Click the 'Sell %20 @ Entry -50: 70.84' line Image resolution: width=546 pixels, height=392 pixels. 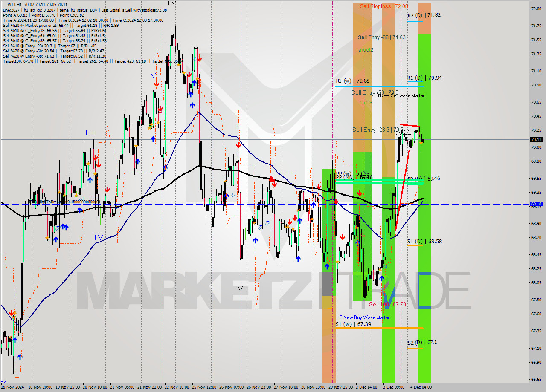pyautogui.click(x=53, y=50)
